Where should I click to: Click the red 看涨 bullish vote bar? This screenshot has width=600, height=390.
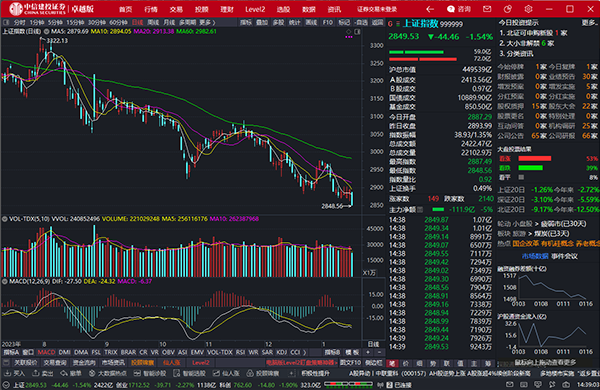click(x=535, y=158)
